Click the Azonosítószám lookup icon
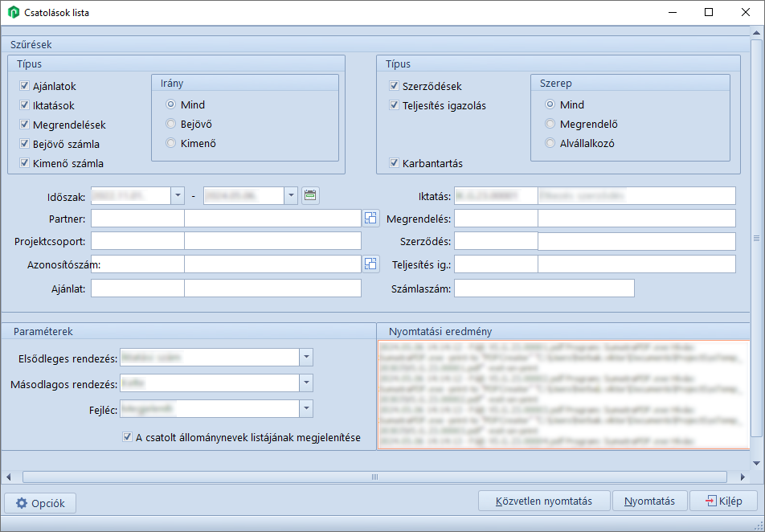Screen dimensions: 765x532 coord(370,264)
